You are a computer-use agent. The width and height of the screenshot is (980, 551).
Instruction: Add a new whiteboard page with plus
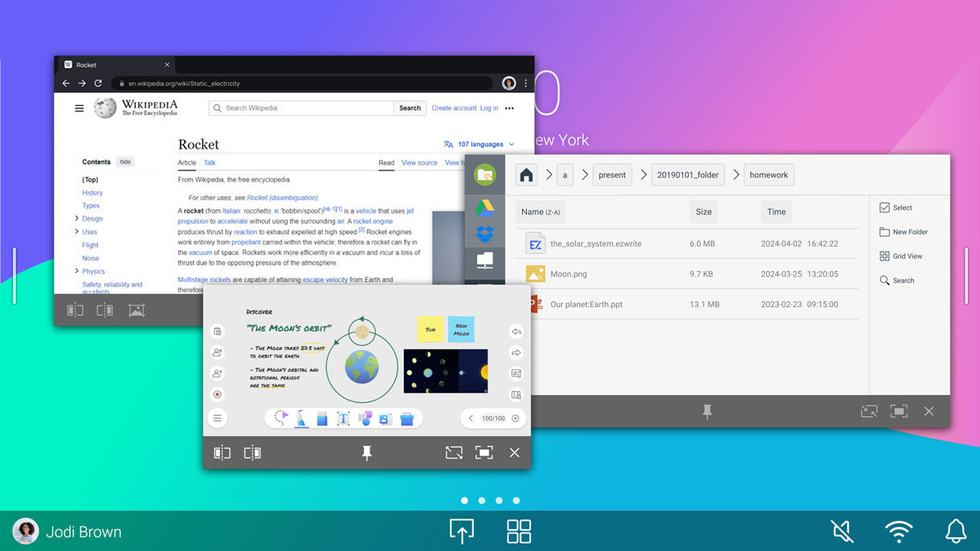[516, 418]
